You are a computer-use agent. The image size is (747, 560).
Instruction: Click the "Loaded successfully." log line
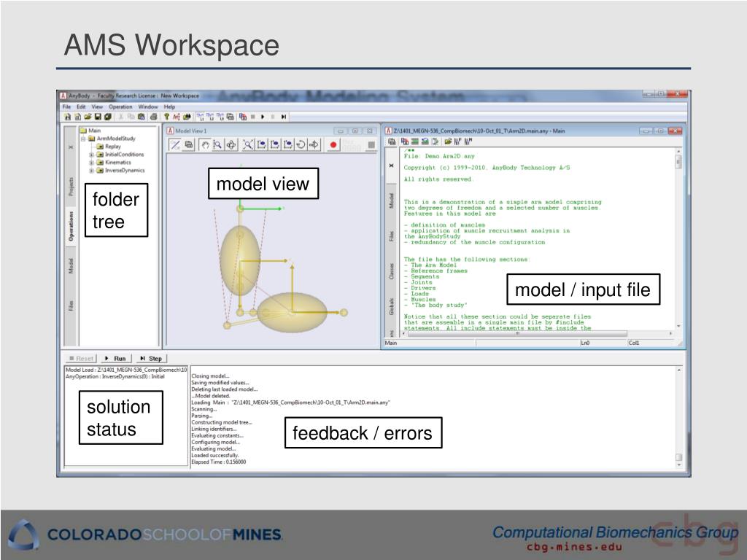215,455
